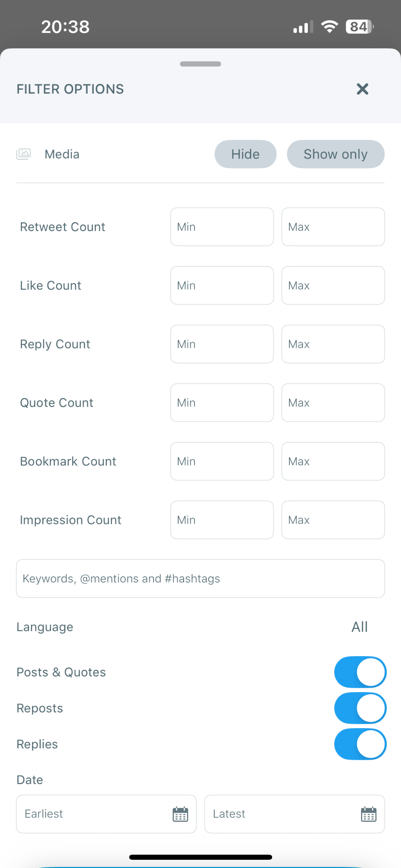Click the Bookmark Count Max field
The height and width of the screenshot is (868, 401).
coord(333,461)
